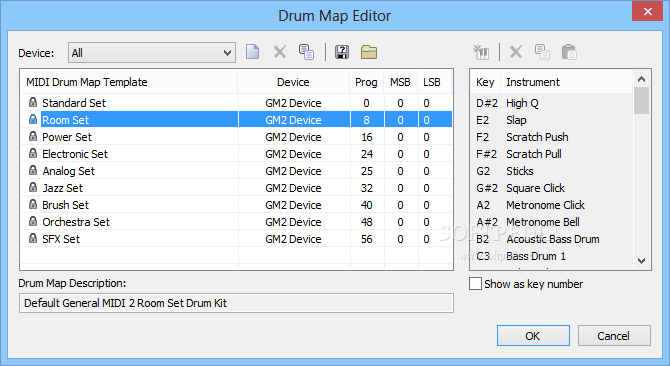Screen dimensions: 670x366
Task: Click lock icon of Power Set
Action: (x=33, y=137)
